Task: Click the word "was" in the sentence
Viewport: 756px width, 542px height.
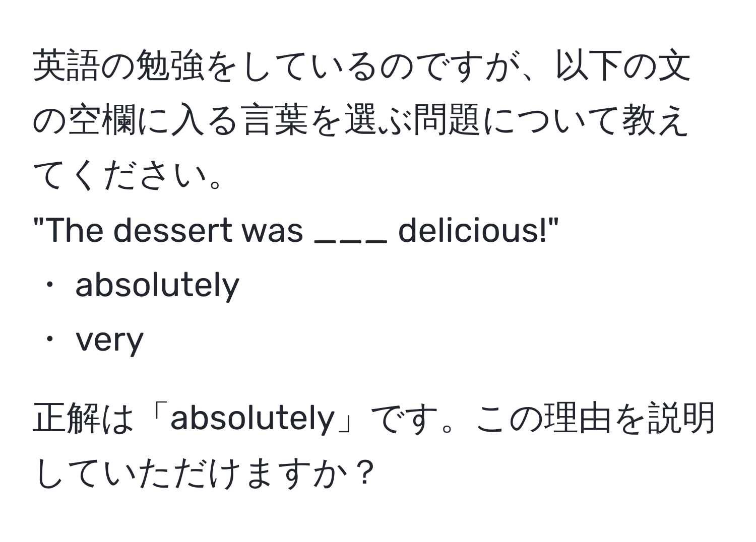Action: tap(272, 233)
